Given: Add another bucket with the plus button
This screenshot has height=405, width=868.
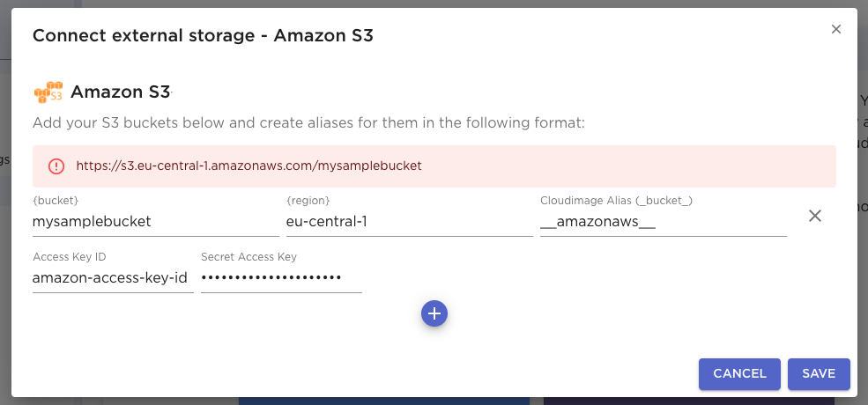Looking at the screenshot, I should coord(434,313).
